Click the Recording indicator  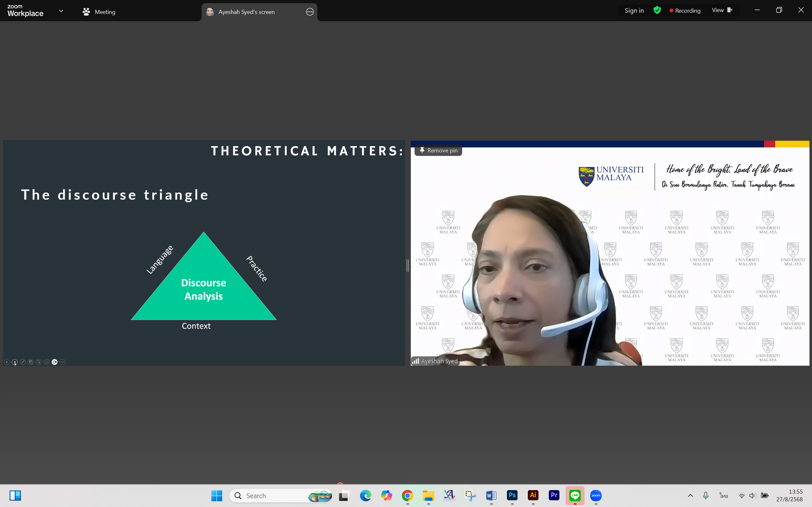click(x=685, y=10)
